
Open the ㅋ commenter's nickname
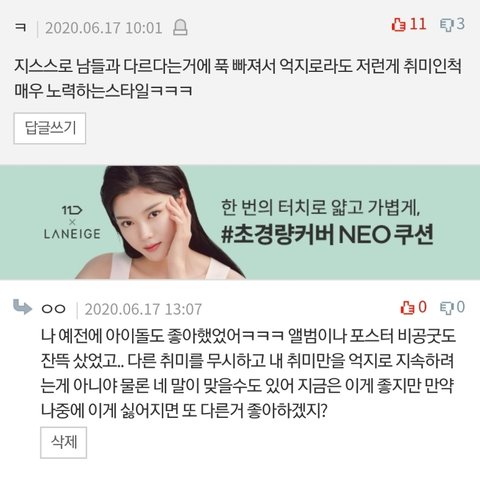coord(21,28)
